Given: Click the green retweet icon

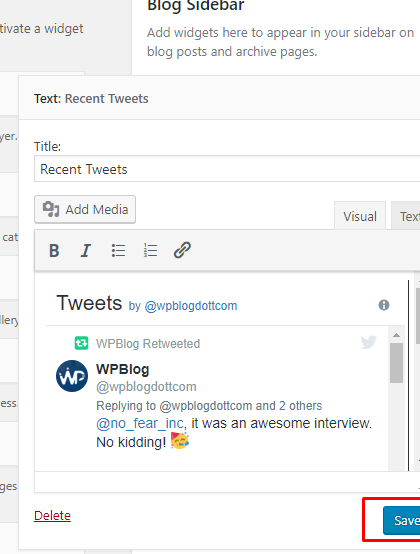Looking at the screenshot, I should point(81,343).
